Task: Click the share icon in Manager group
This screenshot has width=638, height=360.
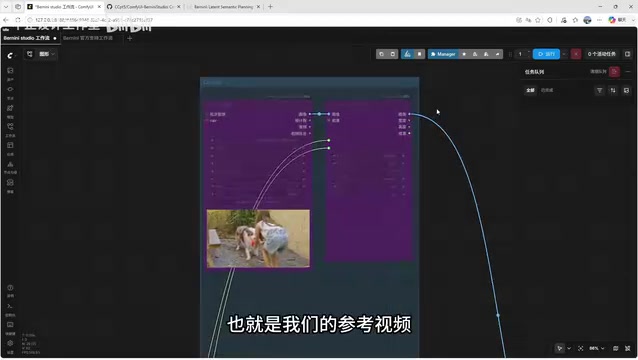Action: tap(497, 54)
